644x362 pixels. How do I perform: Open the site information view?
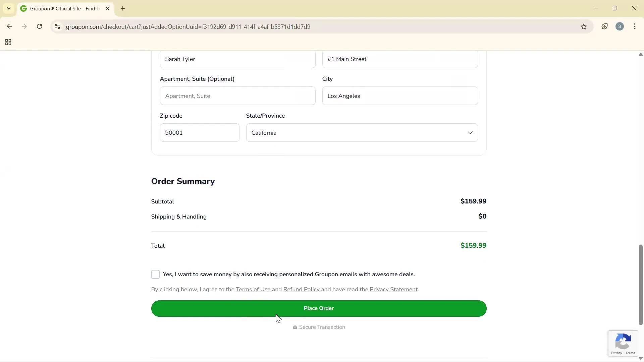click(57, 26)
